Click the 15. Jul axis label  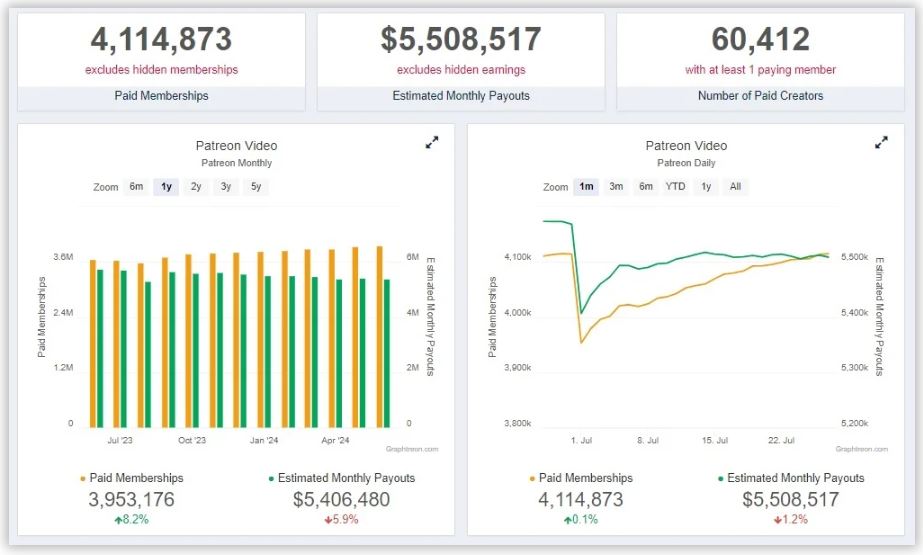point(715,440)
